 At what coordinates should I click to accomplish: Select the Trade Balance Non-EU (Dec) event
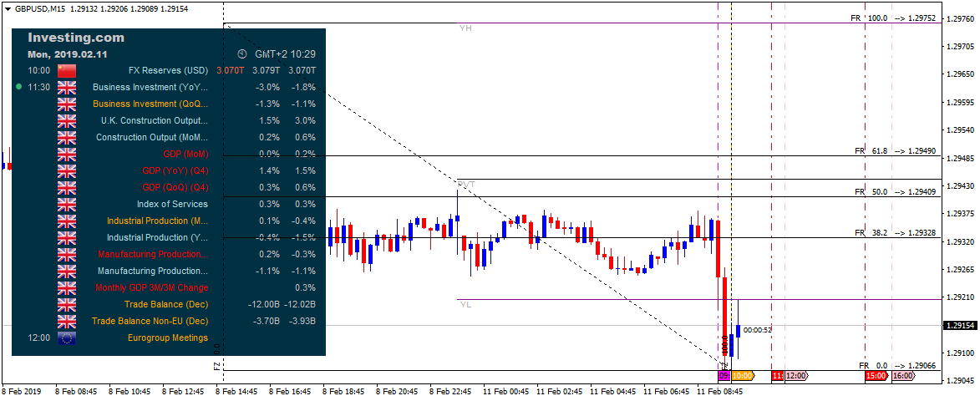click(150, 321)
